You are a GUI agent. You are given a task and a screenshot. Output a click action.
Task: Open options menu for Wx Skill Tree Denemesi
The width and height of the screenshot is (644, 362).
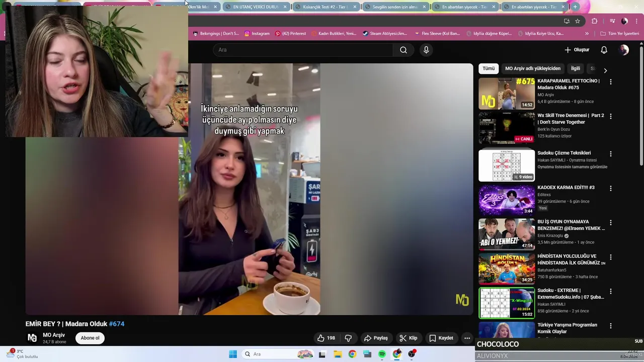coord(611,116)
